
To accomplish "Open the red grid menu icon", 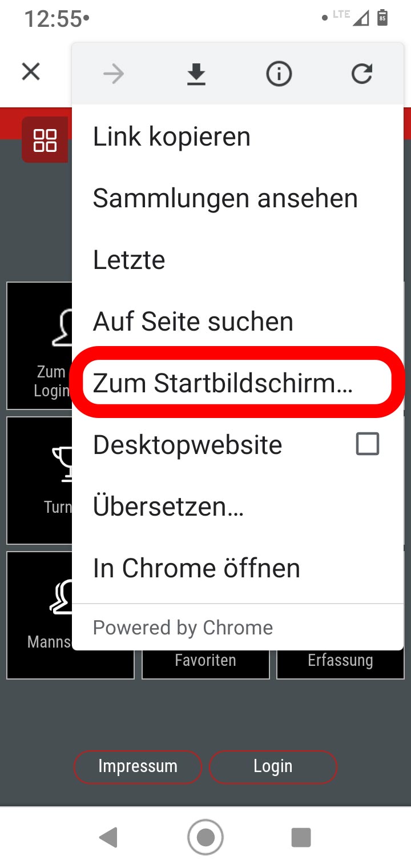I will (x=45, y=140).
